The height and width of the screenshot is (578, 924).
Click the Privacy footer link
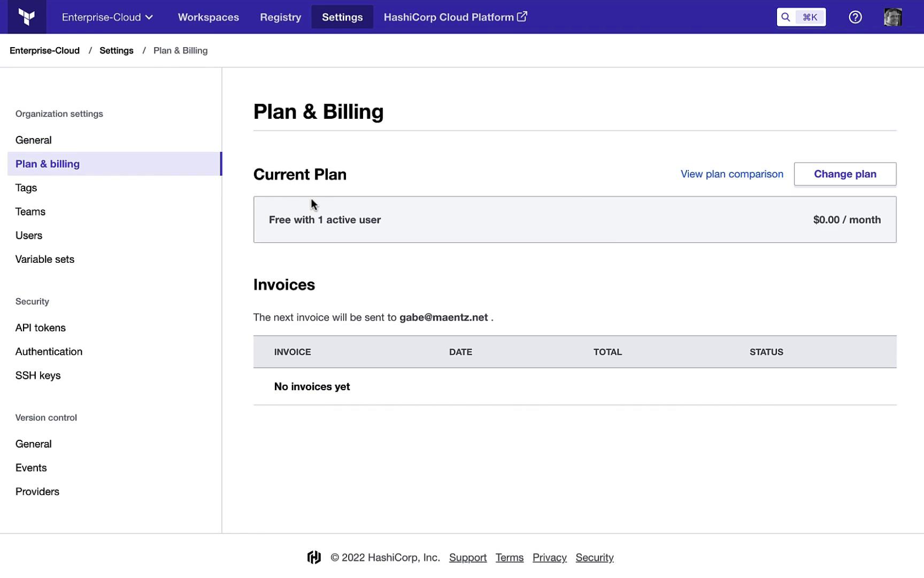(549, 558)
